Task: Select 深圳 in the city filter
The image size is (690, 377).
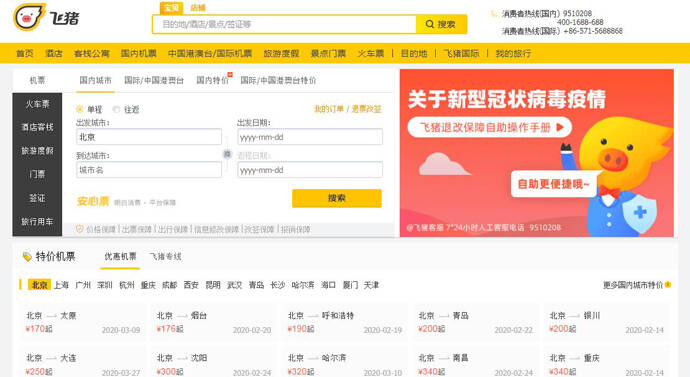Action: 105,285
